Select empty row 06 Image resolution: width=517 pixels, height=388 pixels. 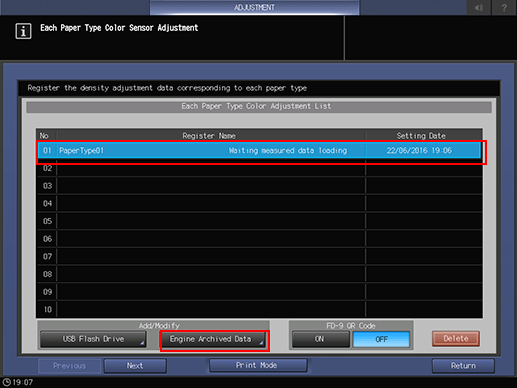[259, 239]
